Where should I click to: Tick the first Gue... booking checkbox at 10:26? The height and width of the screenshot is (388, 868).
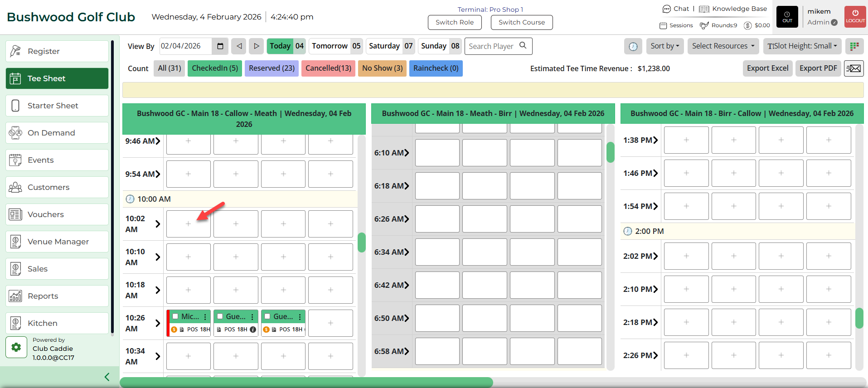pyautogui.click(x=220, y=316)
